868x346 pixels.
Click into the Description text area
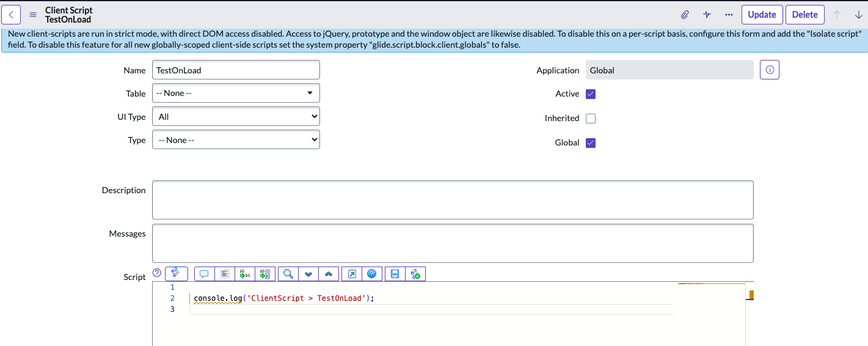click(x=453, y=200)
